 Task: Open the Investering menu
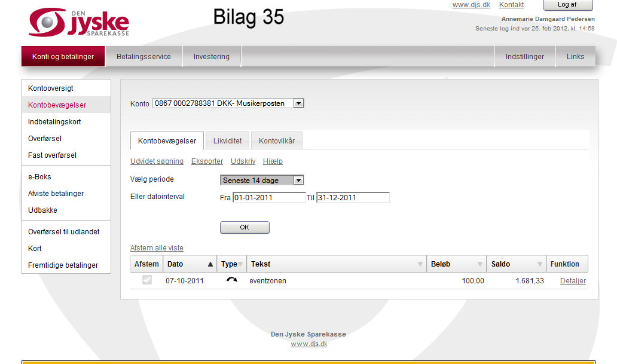[x=211, y=56]
